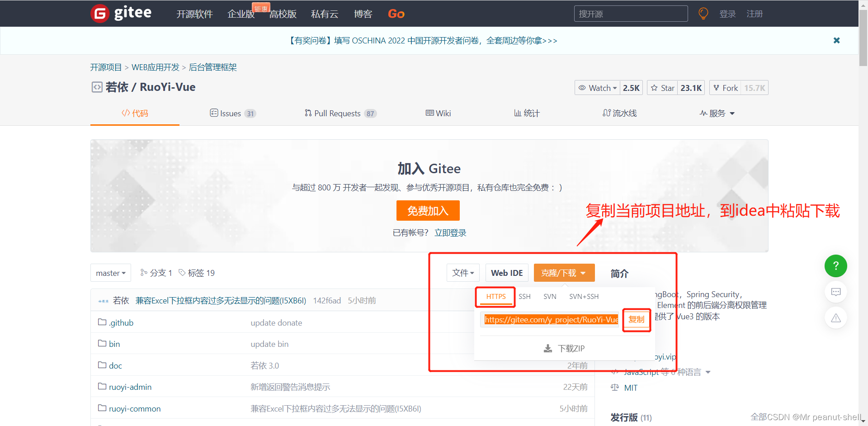Click the Web IDE button
Image resolution: width=868 pixels, height=426 pixels.
click(507, 273)
